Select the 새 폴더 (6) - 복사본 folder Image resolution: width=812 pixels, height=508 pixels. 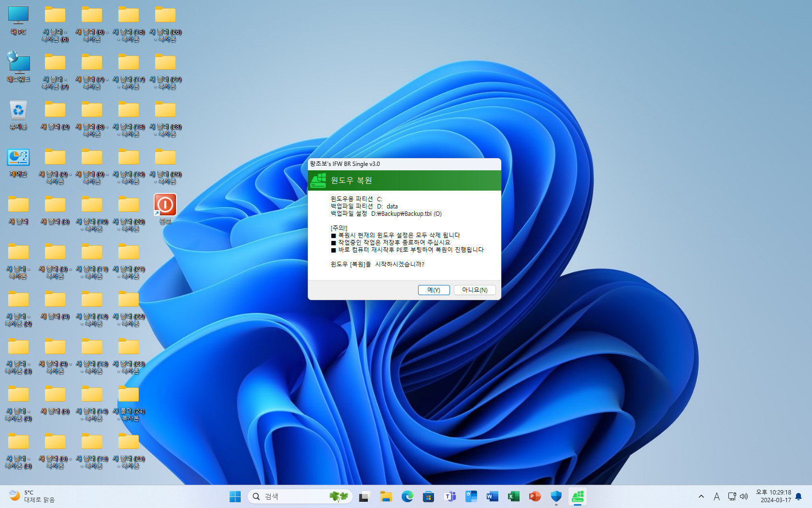pos(92,24)
